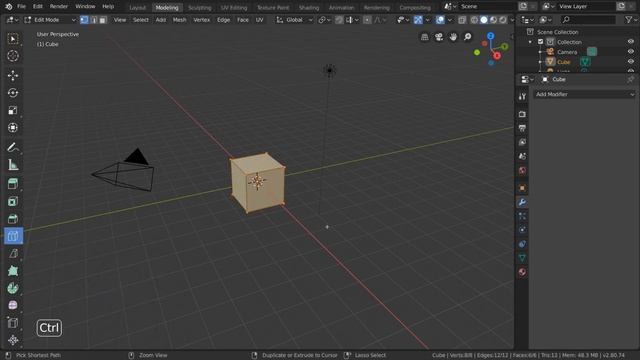
Task: Open 3D viewport editor type dropdown
Action: (x=13, y=20)
